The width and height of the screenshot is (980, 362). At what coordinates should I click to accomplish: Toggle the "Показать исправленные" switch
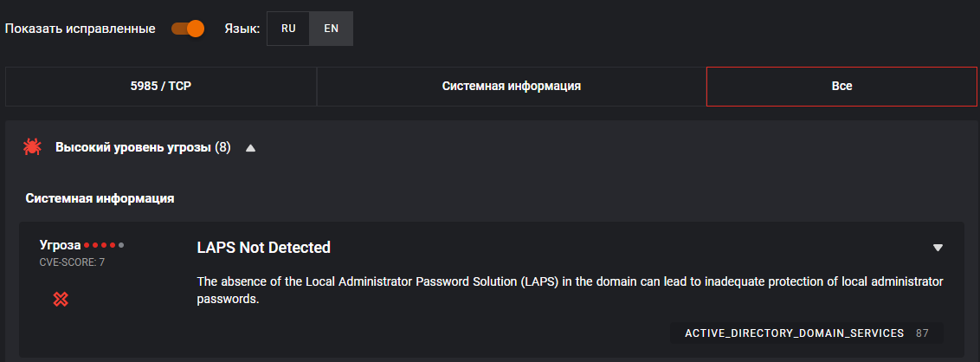(x=188, y=29)
